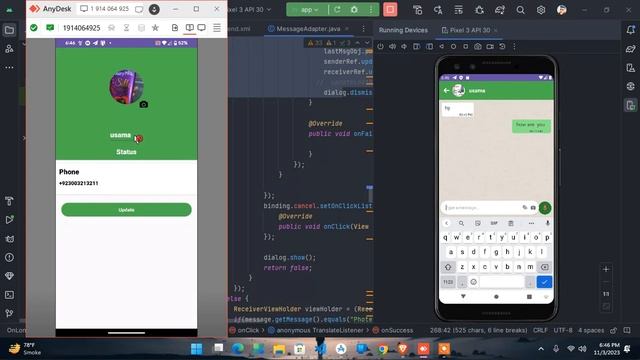Open the Logcat tool window icon
The height and width of the screenshot is (360, 640).
[9, 239]
